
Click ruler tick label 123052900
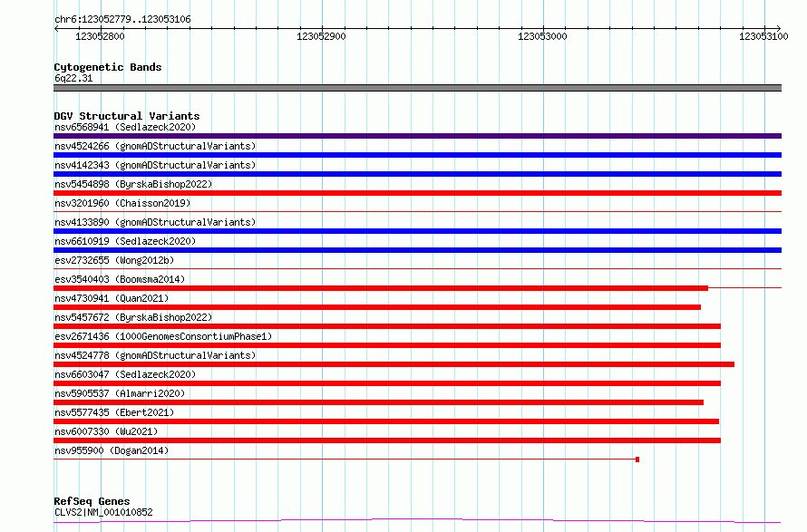pos(321,36)
